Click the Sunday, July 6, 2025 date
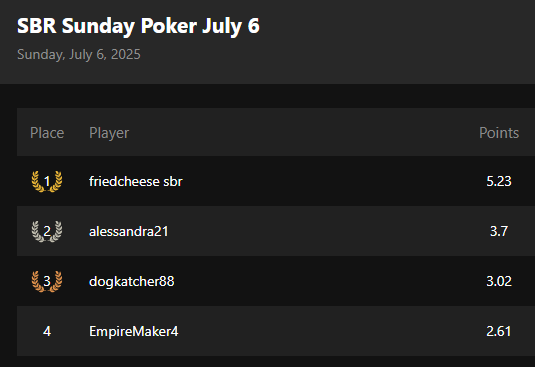Screen dimensions: 535x367 tap(79, 55)
